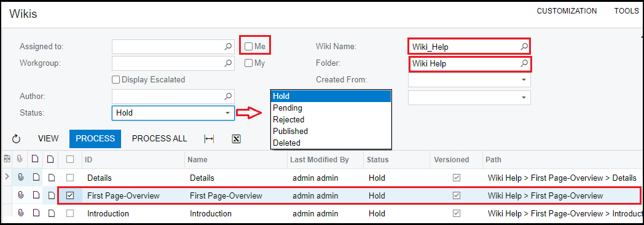Click path 'Wiki Help > First Page-Overview > Details'

click(x=562, y=178)
